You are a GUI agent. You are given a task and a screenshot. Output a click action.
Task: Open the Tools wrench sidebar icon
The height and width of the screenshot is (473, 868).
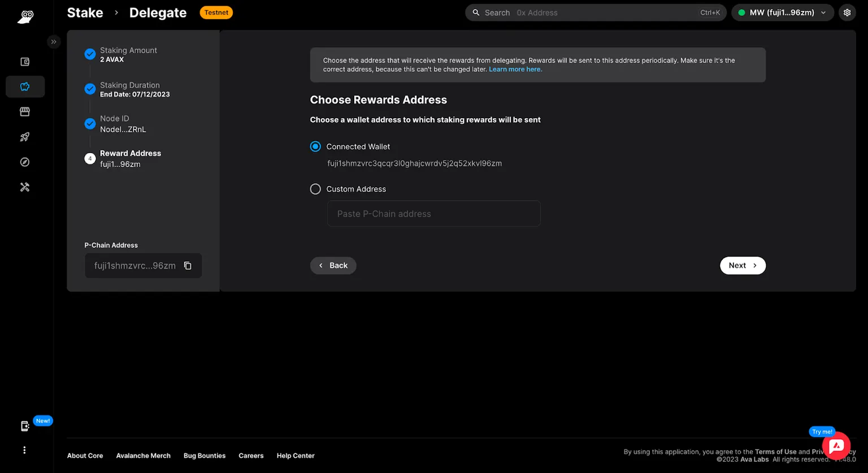point(25,187)
